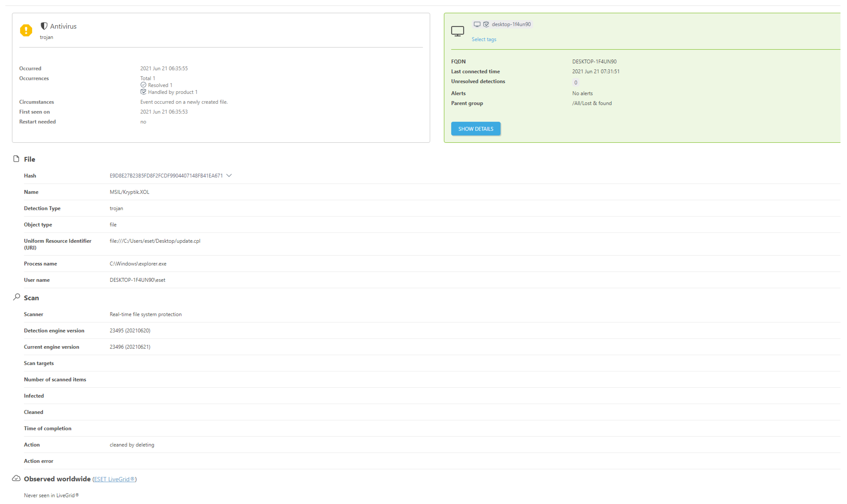Open the ESET LiveGrid® link
Viewport: 847px width, 504px height.
(x=114, y=479)
